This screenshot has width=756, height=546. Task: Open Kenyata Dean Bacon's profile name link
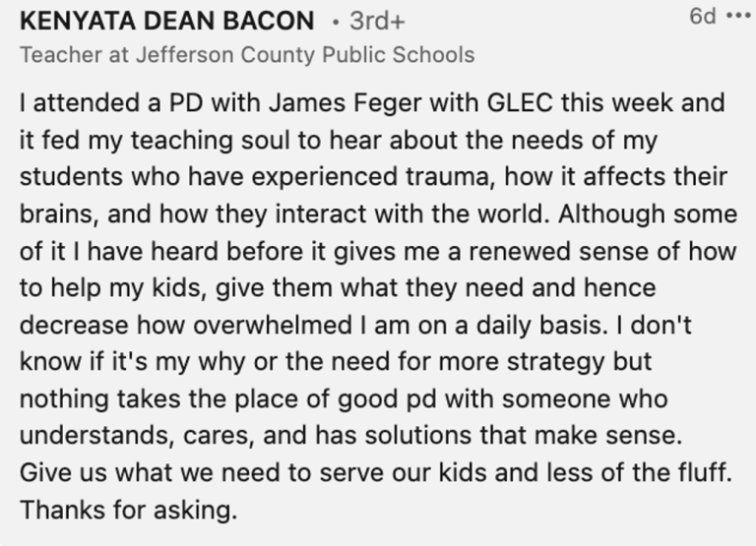coord(166,22)
